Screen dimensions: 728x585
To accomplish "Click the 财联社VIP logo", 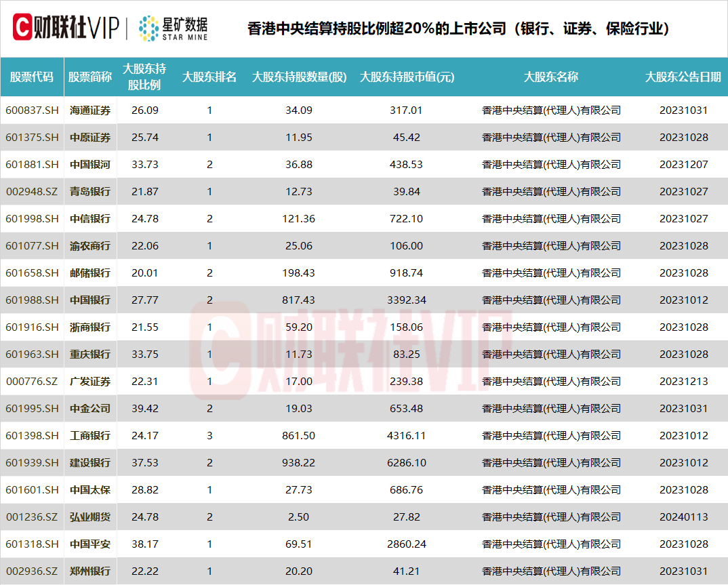I will click(x=66, y=27).
